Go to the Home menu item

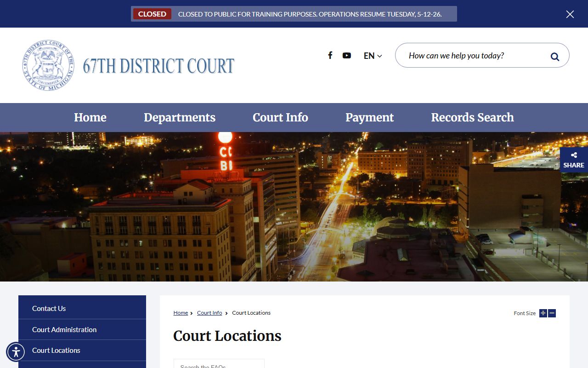click(x=90, y=117)
